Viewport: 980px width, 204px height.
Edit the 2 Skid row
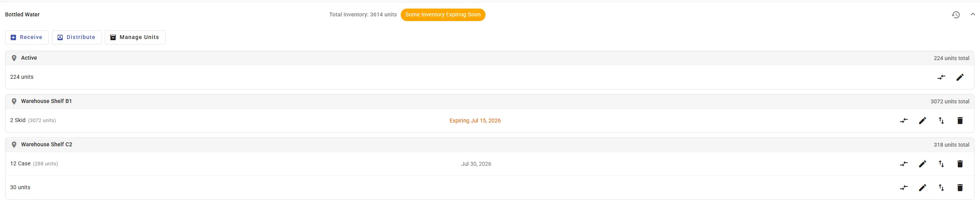(923, 121)
